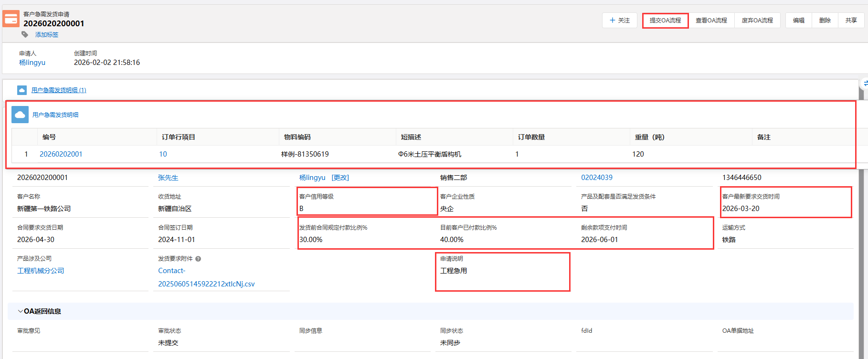Click the 共享 share button
868x359 pixels.
tap(851, 21)
